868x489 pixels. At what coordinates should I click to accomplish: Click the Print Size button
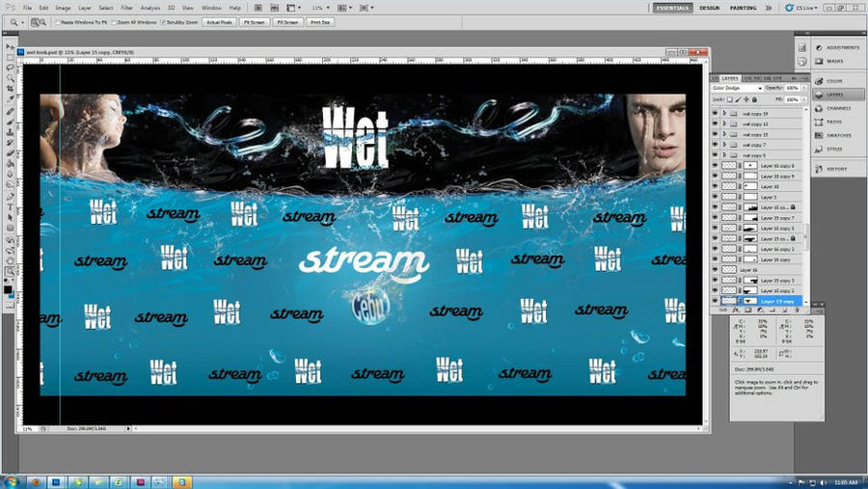click(x=320, y=22)
